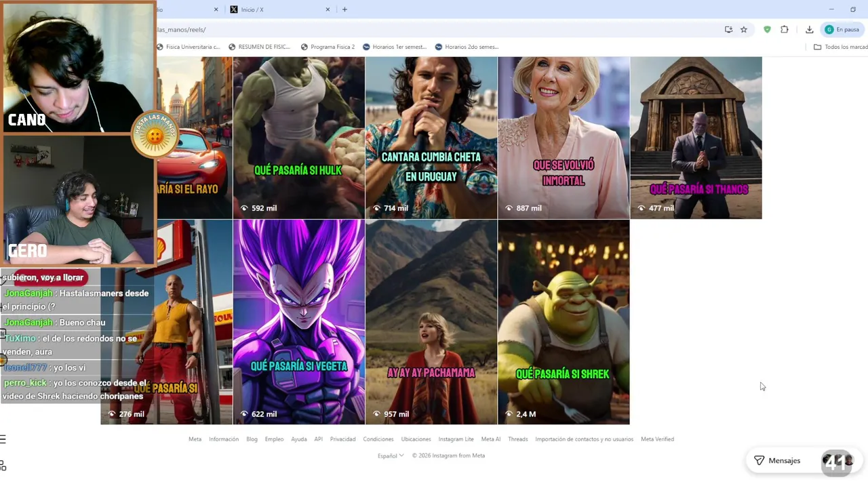This screenshot has height=488, width=868.
Task: Open the hamburger menu icon at left edge
Action: click(x=3, y=439)
